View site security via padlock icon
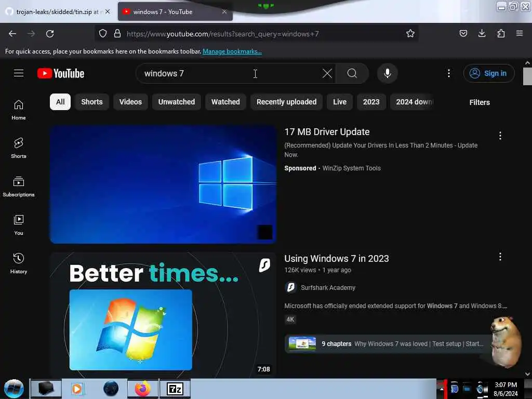 coord(117,34)
